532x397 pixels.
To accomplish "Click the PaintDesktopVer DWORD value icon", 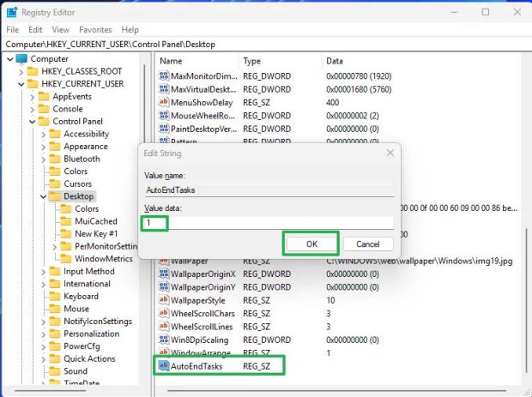I will [x=164, y=129].
